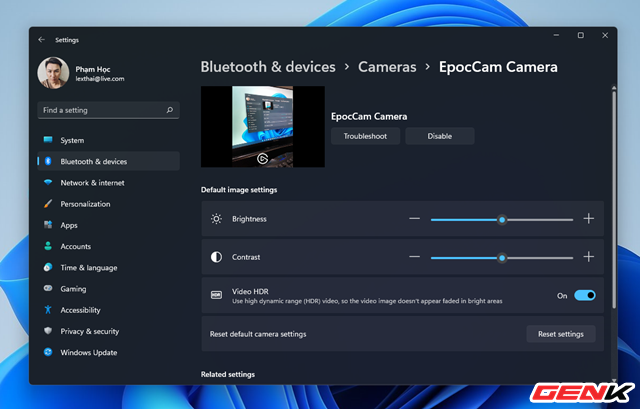Click the Phạm Học account name

tap(93, 69)
